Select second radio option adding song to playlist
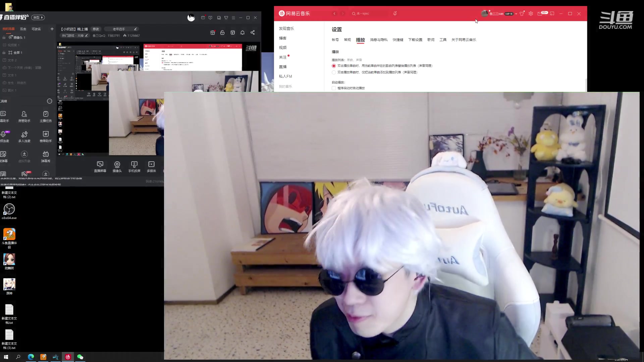 coord(334,72)
